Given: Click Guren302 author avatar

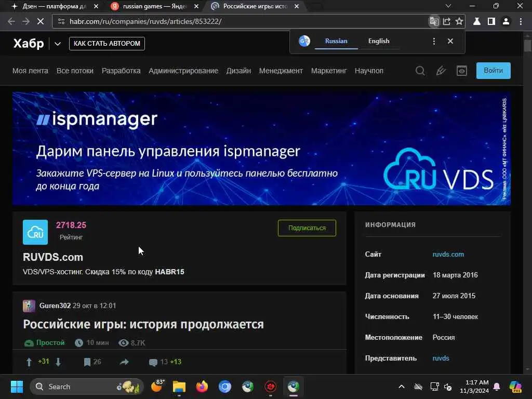Looking at the screenshot, I should [29, 305].
